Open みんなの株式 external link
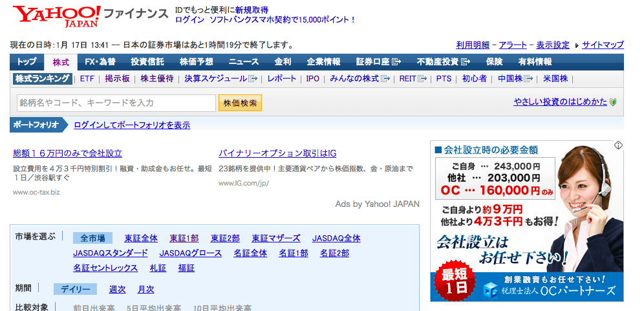 click(360, 78)
